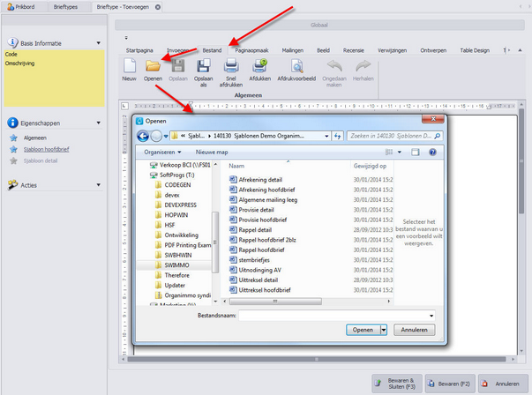Click the star icon beside Algemeen

pyautogui.click(x=13, y=138)
